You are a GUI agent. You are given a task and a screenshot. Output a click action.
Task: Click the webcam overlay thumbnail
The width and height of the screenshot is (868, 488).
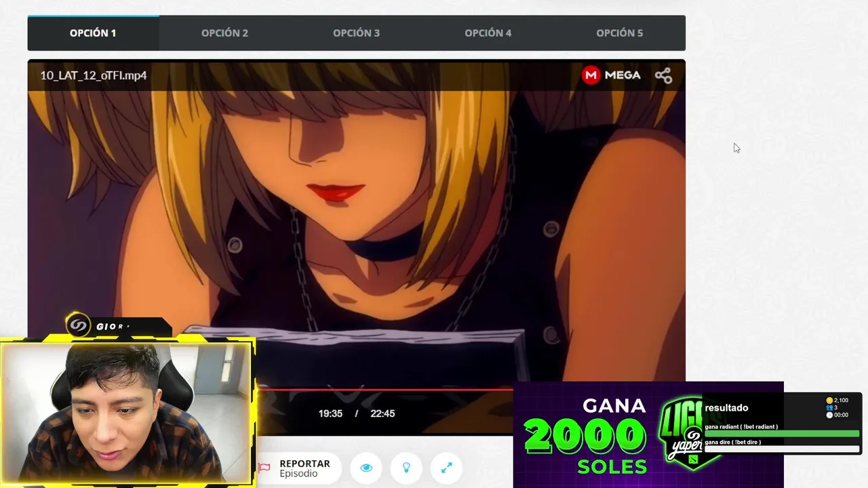coord(127,413)
